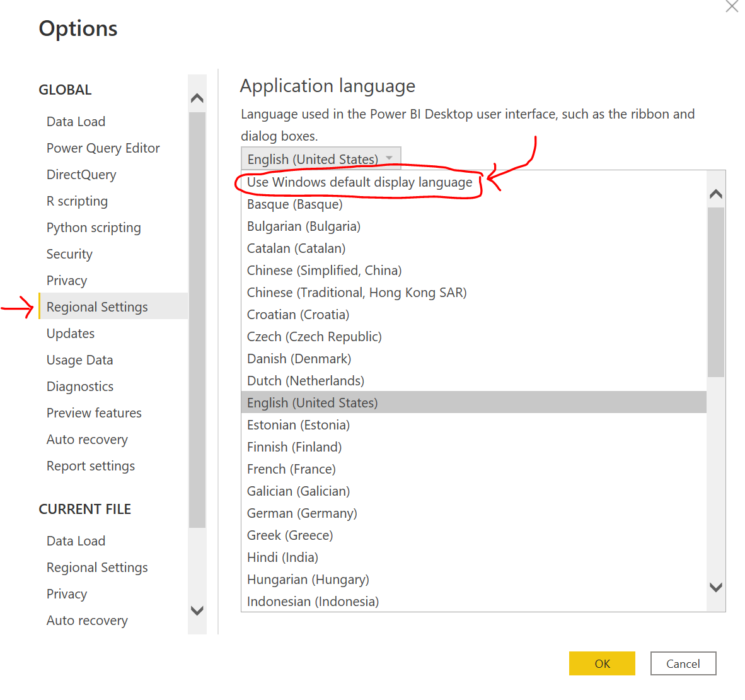Open Global Auto recovery settings
The height and width of the screenshot is (700, 745).
point(87,440)
